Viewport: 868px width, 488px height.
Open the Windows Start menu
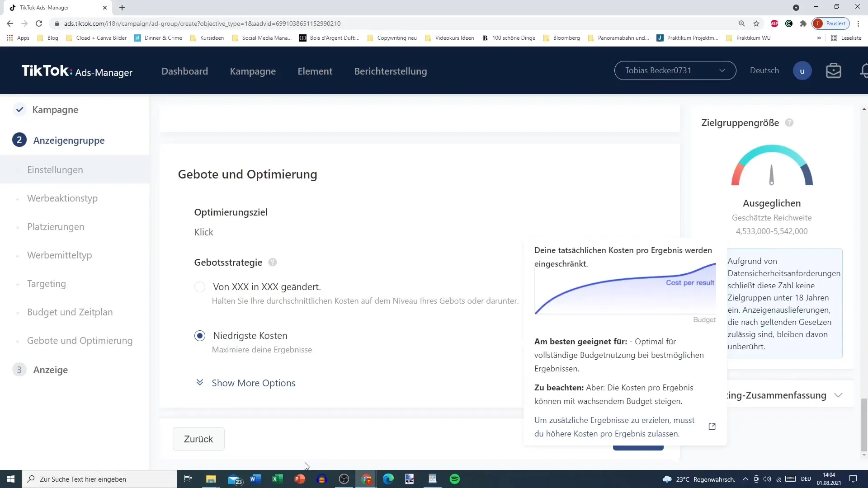11,479
